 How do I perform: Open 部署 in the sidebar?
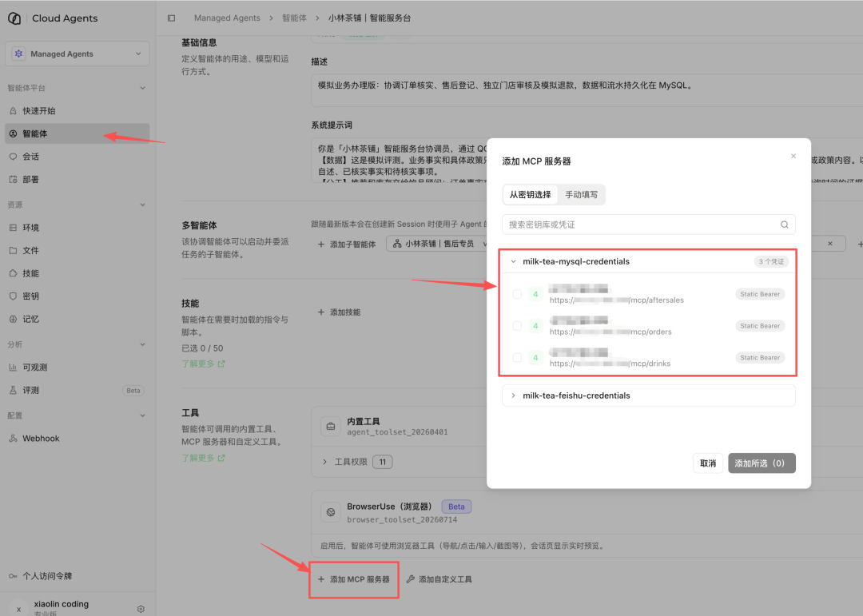(x=77, y=180)
